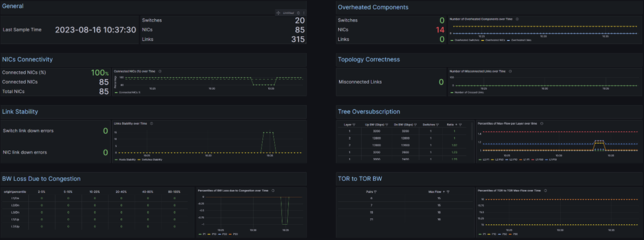The image size is (644, 240).
Task: Collapse the Tree Oversubscription row
Action: point(369,111)
